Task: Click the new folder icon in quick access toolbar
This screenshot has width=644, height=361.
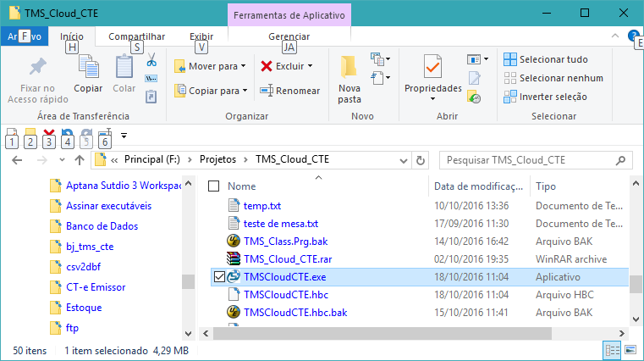Action: pyautogui.click(x=30, y=132)
